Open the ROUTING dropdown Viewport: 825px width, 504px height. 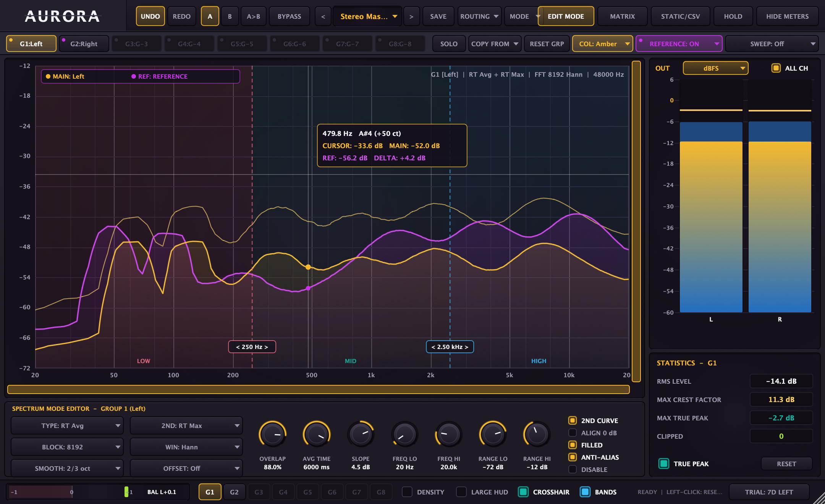coord(479,16)
